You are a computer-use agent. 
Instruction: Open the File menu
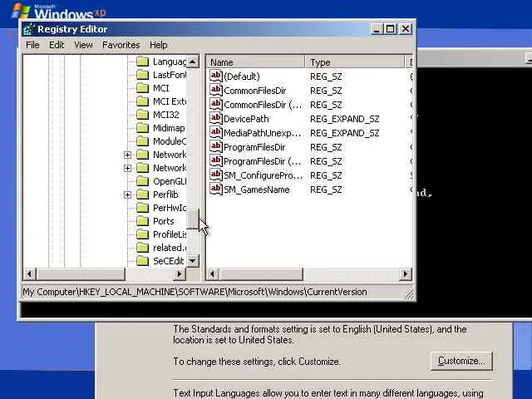(x=32, y=45)
